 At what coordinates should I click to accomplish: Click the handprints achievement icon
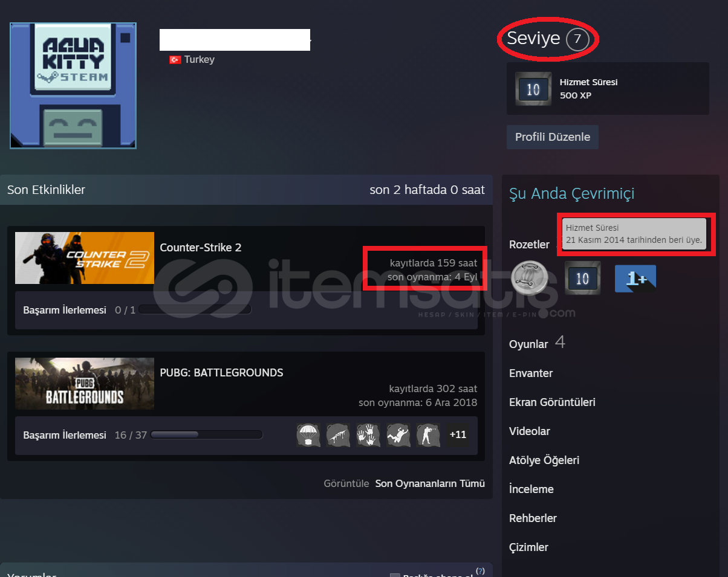click(x=368, y=435)
